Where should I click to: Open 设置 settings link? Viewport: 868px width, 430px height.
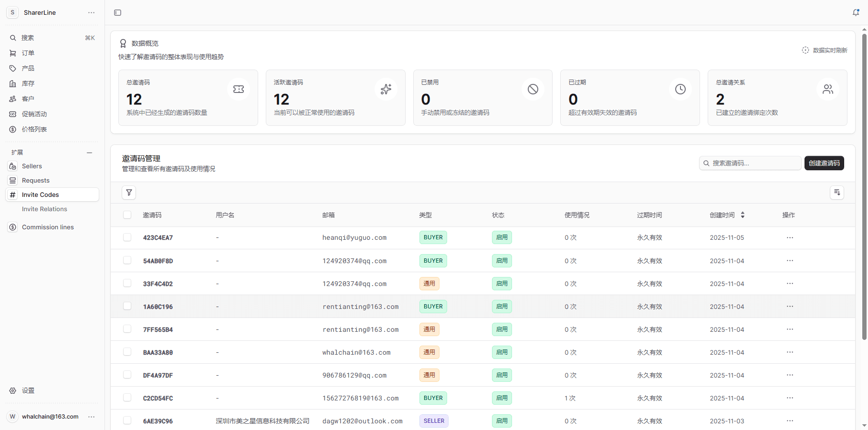pos(28,390)
